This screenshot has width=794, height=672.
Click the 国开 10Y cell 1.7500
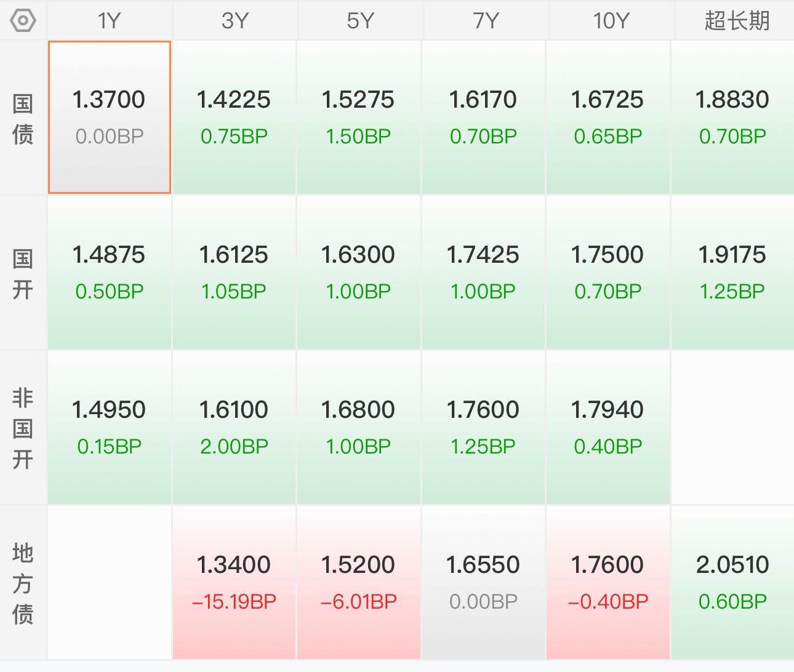tap(608, 273)
